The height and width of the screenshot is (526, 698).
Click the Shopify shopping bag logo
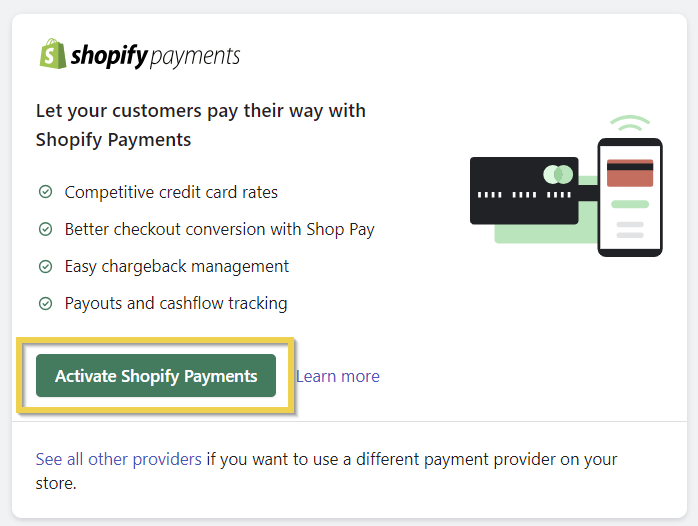pos(53,54)
